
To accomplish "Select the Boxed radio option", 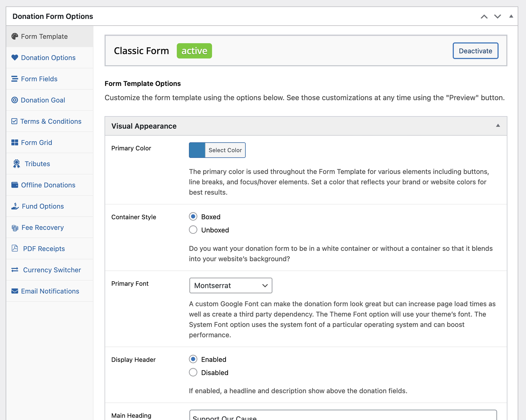I will point(193,217).
